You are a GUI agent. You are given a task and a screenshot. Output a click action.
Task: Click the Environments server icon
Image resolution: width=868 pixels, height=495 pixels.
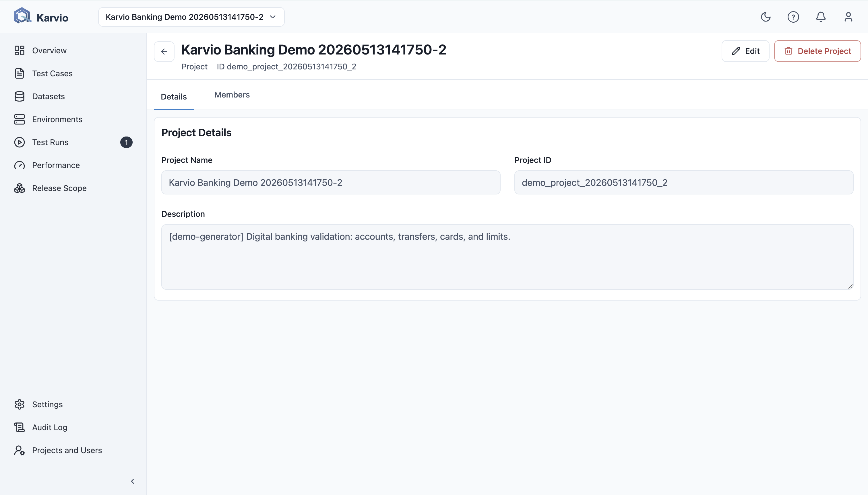coord(20,119)
